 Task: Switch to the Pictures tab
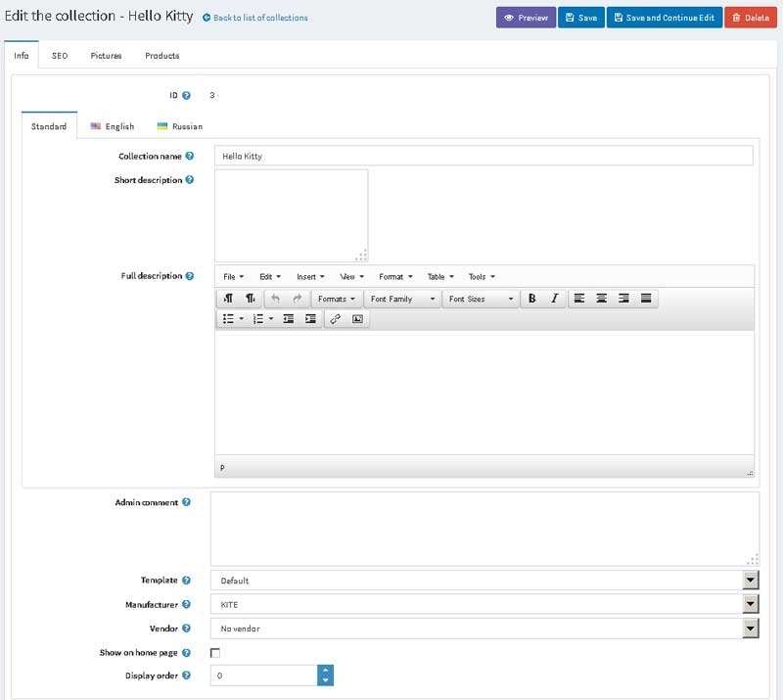tap(106, 56)
